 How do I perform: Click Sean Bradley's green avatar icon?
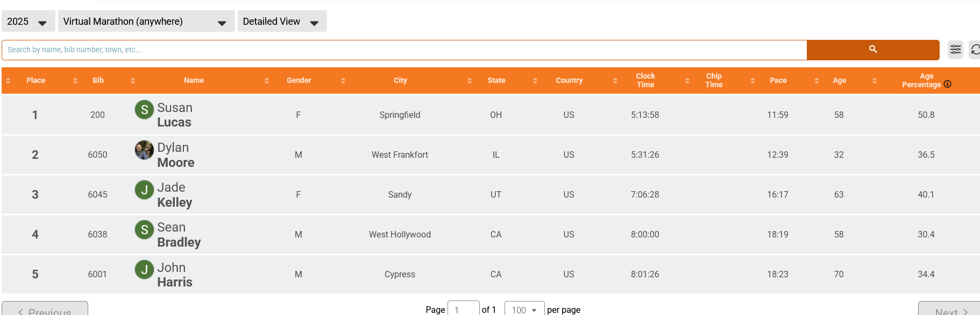pos(144,229)
